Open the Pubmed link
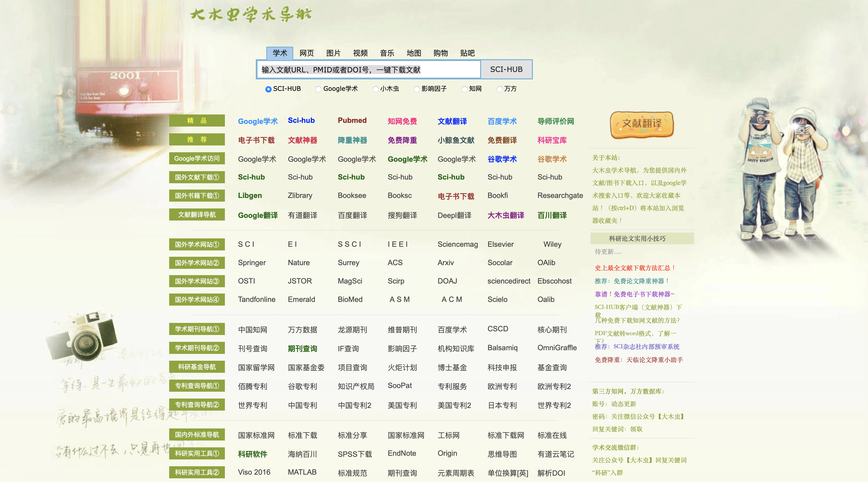This screenshot has height=482, width=868. point(352,120)
